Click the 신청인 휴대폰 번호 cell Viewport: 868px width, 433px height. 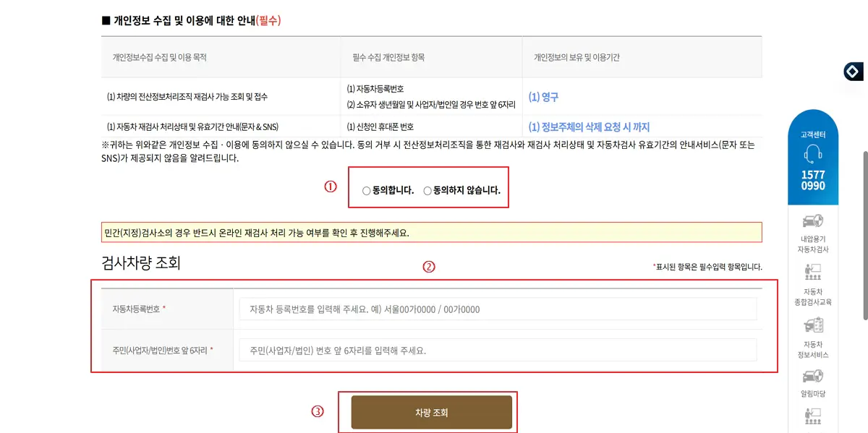(380, 127)
